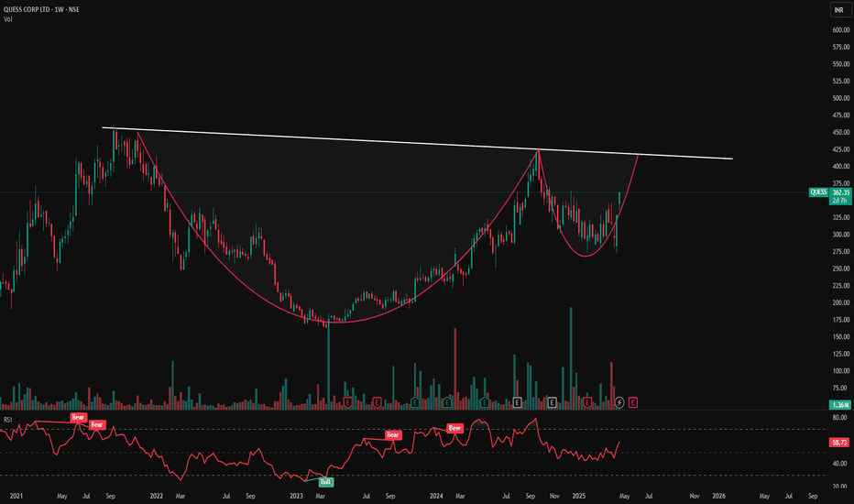The width and height of the screenshot is (854, 504).
Task: Click the 362.35 current price label
Action: click(841, 192)
